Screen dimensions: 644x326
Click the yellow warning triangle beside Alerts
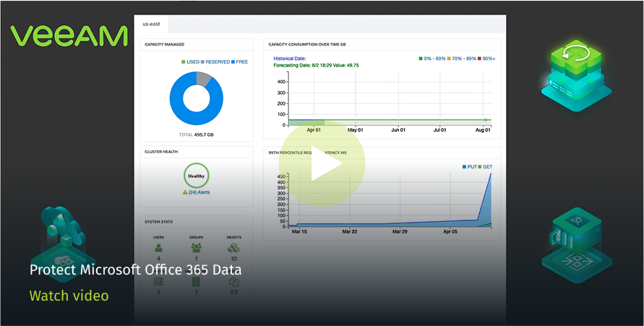pos(185,192)
